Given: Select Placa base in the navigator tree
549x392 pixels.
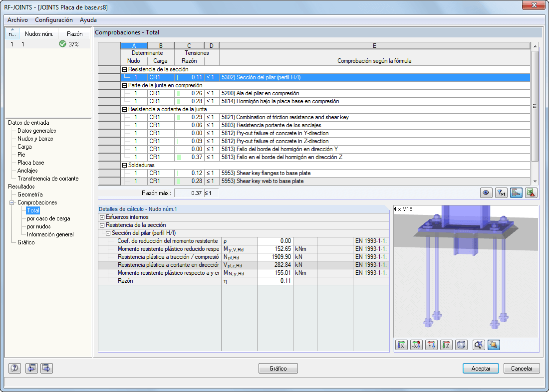Looking at the screenshot, I should (x=31, y=163).
